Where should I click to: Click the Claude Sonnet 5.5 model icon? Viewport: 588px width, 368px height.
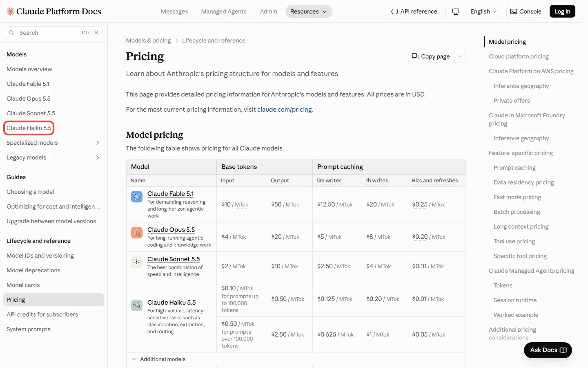pyautogui.click(x=137, y=262)
